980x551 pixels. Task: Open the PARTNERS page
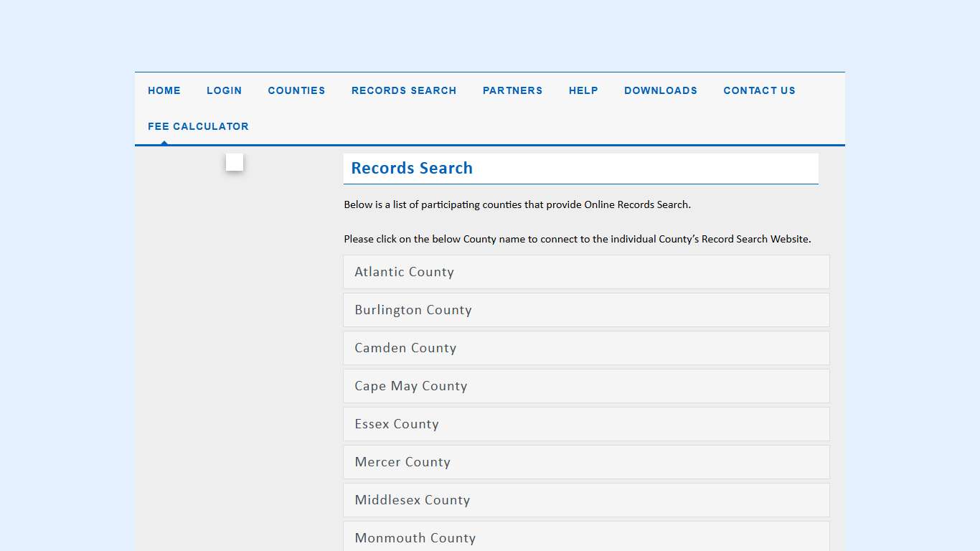(512, 90)
